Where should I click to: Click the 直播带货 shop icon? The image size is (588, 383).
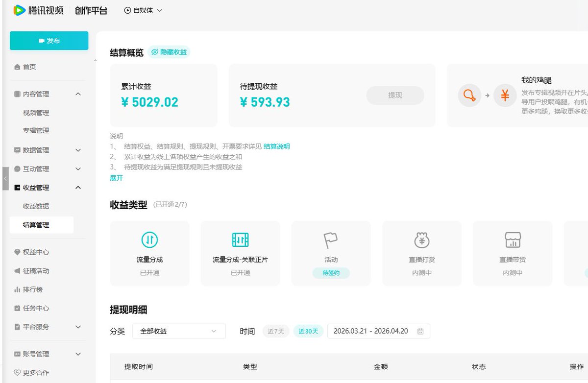click(x=513, y=240)
